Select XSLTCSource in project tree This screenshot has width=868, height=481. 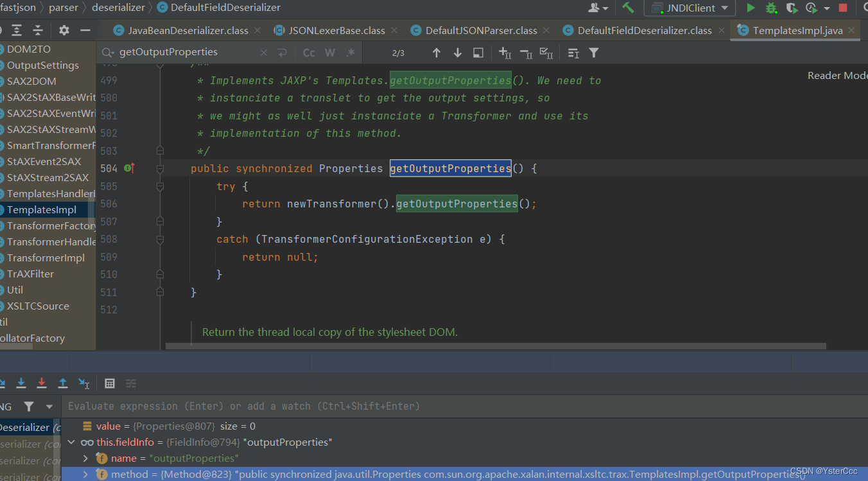pyautogui.click(x=38, y=306)
